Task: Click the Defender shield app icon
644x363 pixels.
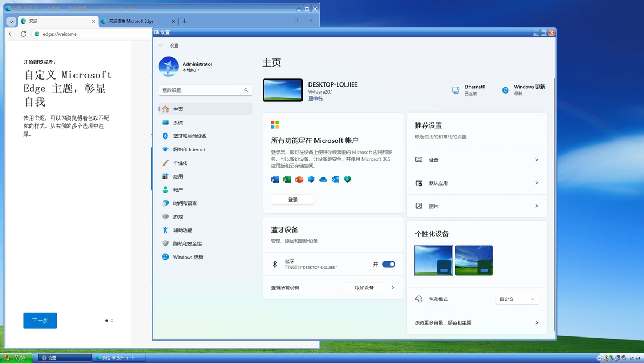Action: point(311,180)
